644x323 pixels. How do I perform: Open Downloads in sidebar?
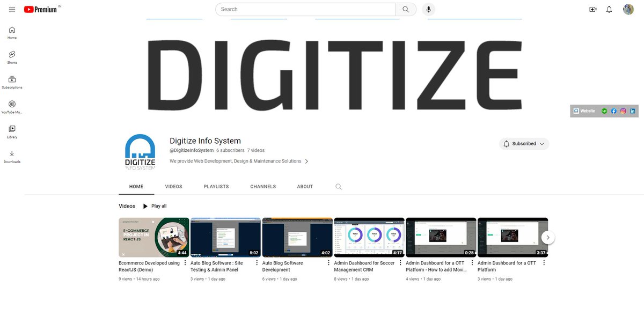point(12,156)
